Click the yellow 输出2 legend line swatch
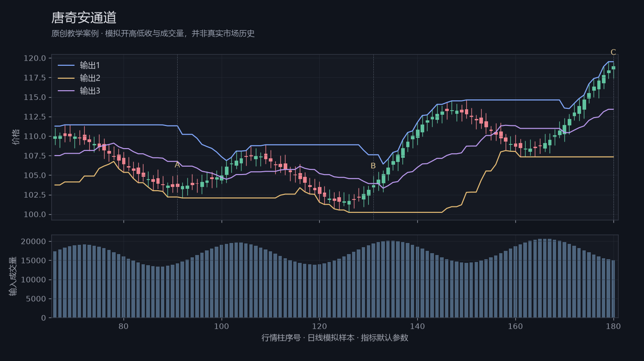644x361 pixels. pyautogui.click(x=66, y=78)
